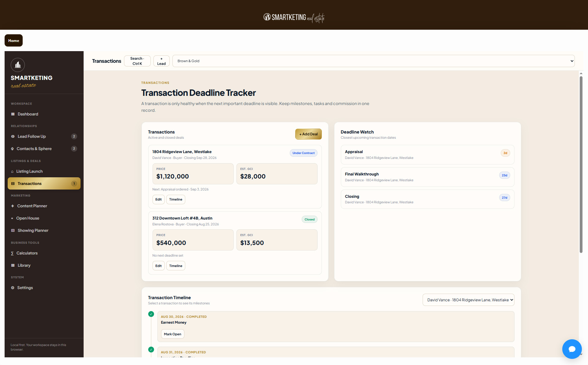Click the $28,000 Est. GCI value
The image size is (588, 365).
pyautogui.click(x=253, y=176)
